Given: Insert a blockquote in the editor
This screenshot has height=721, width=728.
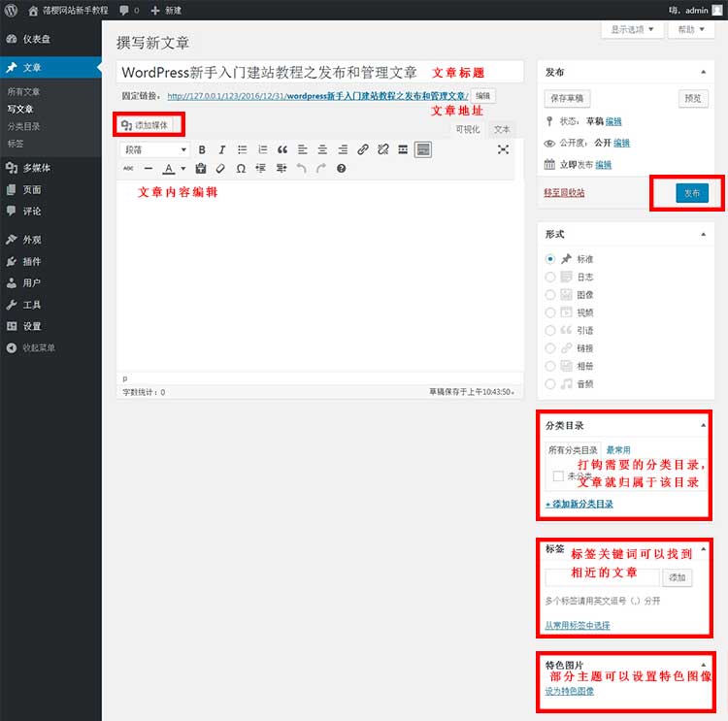Looking at the screenshot, I should coord(282,149).
